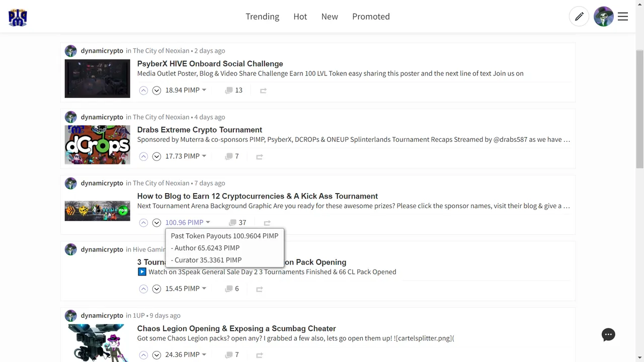Open the dCrops tournament thumbnail
644x362 pixels.
97,145
